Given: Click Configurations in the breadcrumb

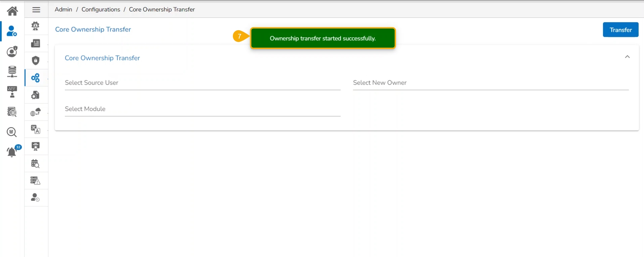Looking at the screenshot, I should pos(101,9).
